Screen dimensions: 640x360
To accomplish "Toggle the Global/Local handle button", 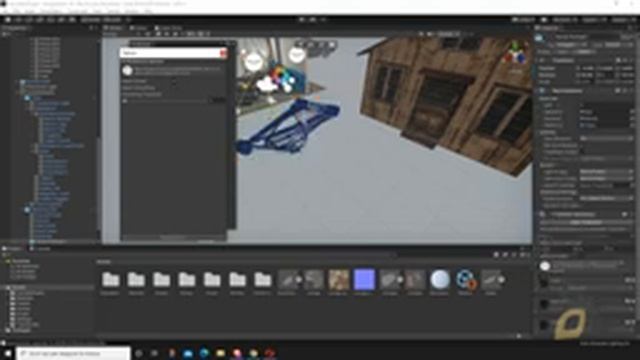I will 111,20.
